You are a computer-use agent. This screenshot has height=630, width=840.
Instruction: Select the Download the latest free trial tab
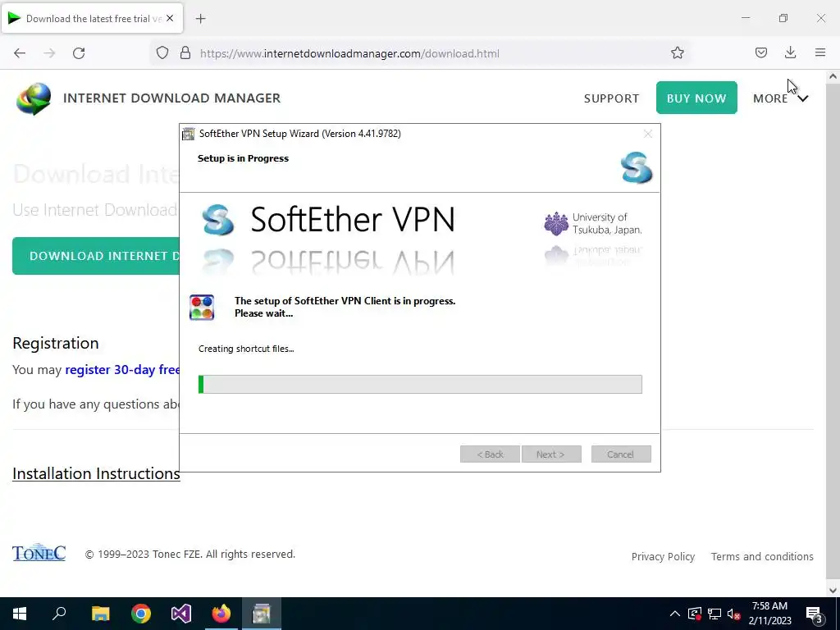tap(92, 18)
